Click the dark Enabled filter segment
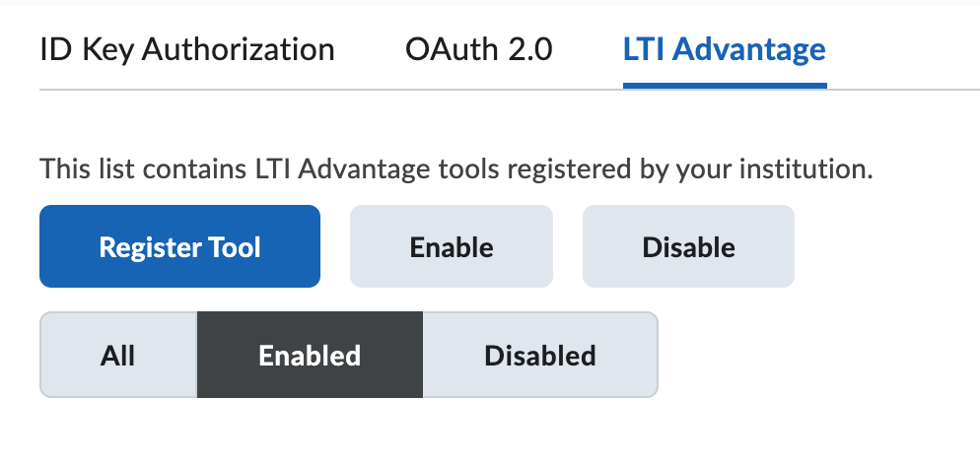Viewport: 980px width, 465px height. click(310, 355)
